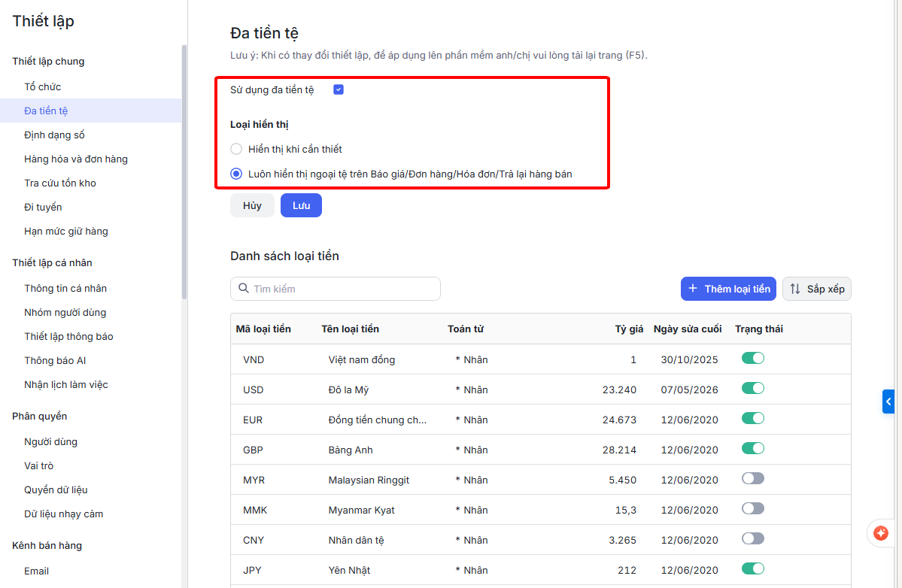Click Tên loại tiền column header
Screen dimensions: 902x588
pyautogui.click(x=350, y=329)
